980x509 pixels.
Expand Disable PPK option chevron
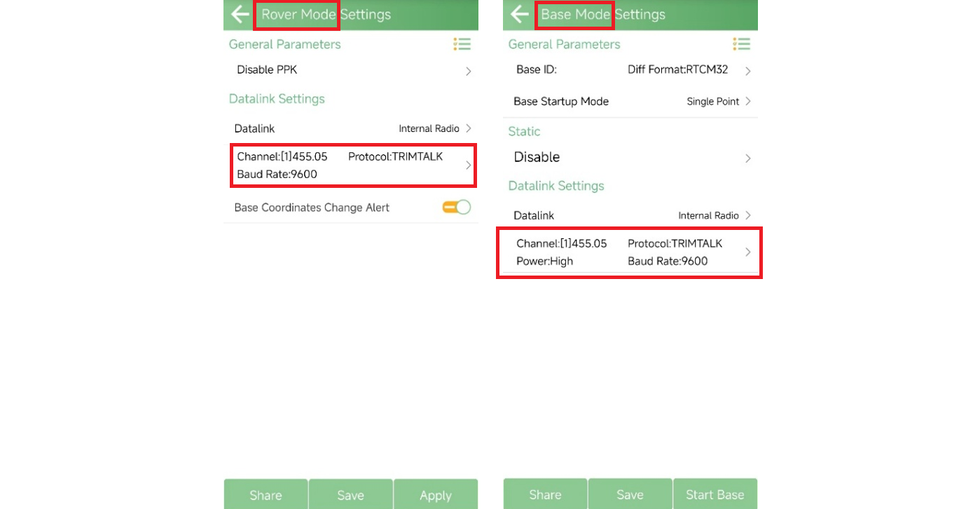tap(468, 71)
